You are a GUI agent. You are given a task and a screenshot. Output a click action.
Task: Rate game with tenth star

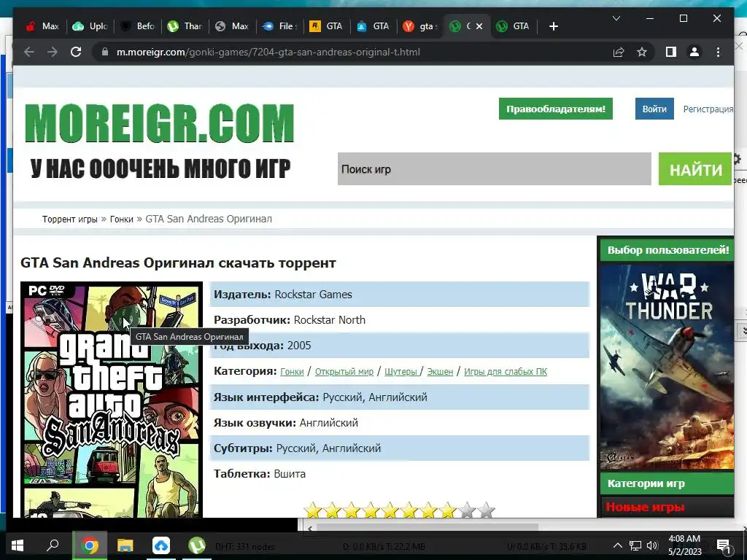click(x=486, y=510)
